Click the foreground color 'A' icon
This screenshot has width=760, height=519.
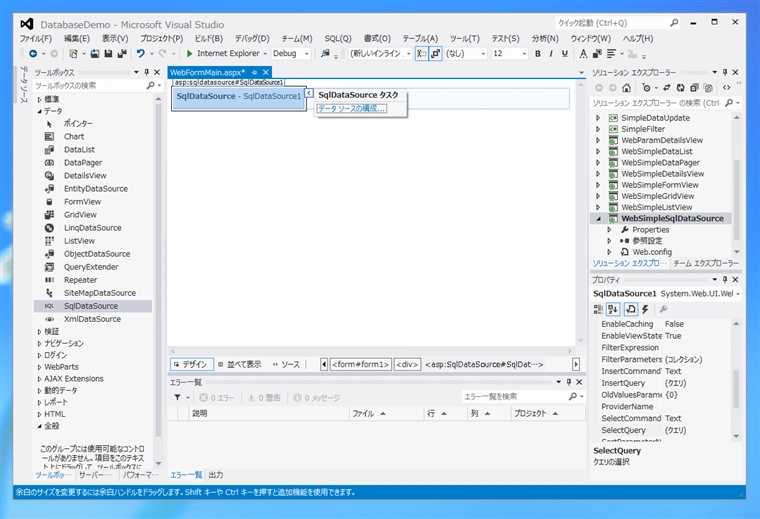(x=583, y=54)
